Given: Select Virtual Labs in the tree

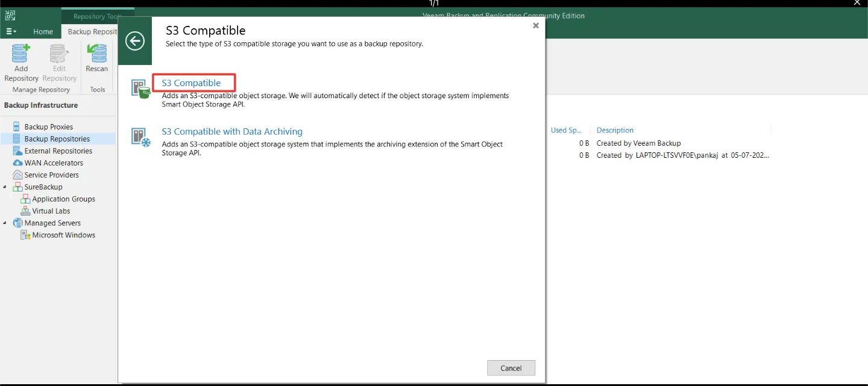Looking at the screenshot, I should 51,211.
